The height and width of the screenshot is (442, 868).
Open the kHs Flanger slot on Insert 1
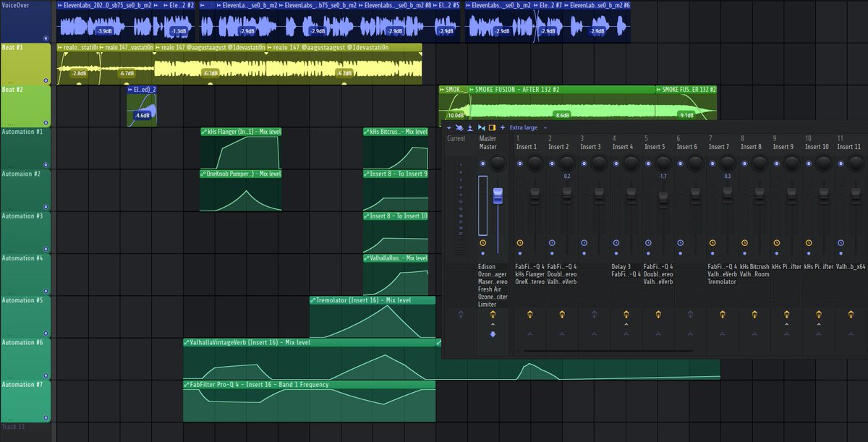530,274
